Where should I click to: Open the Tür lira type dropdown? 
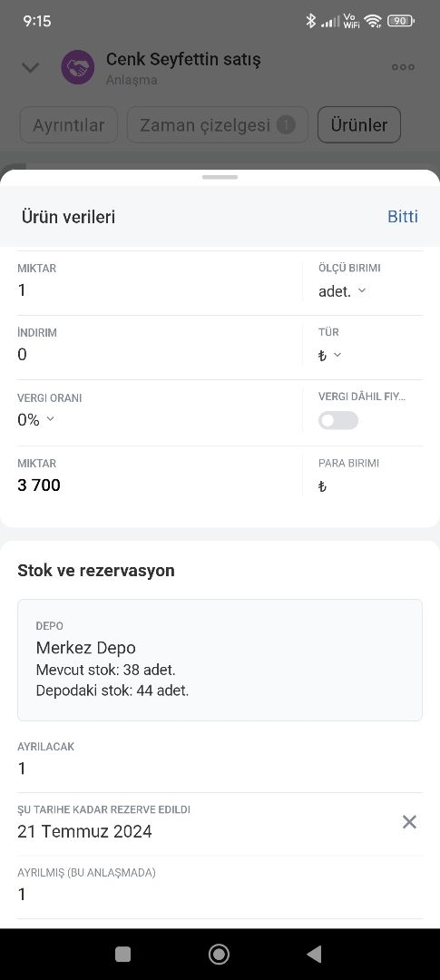click(329, 355)
